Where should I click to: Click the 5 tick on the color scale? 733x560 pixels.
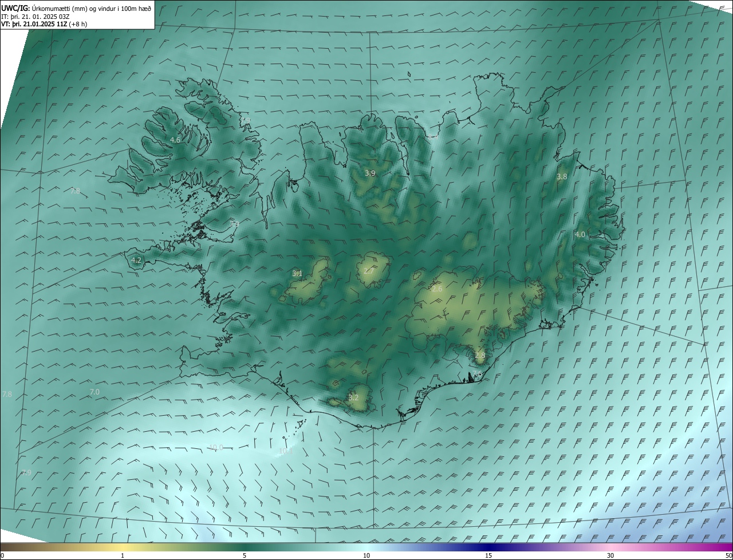coord(245,555)
